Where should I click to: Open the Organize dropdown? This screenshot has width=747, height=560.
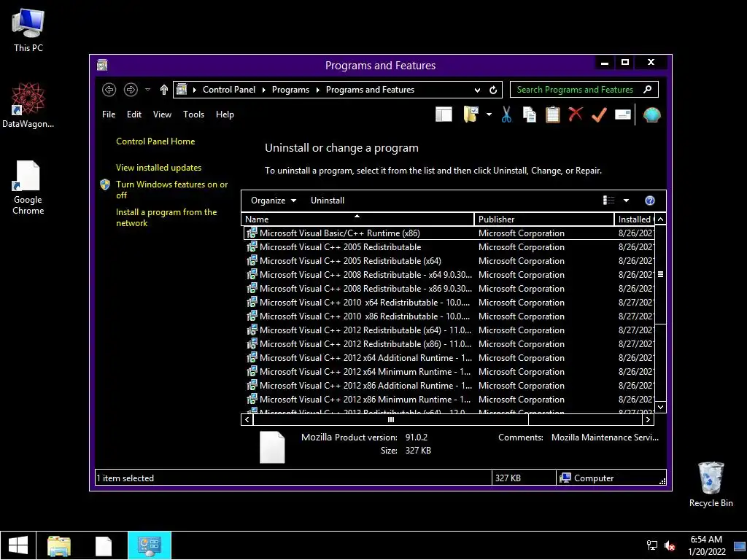[x=274, y=201]
